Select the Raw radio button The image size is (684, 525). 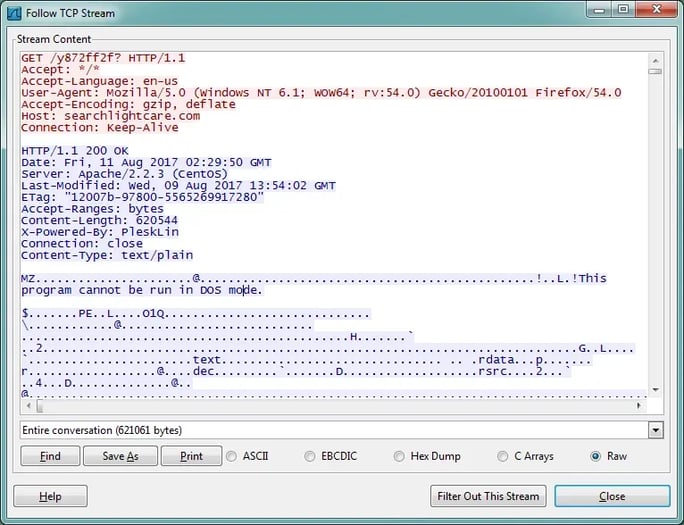[x=596, y=456]
